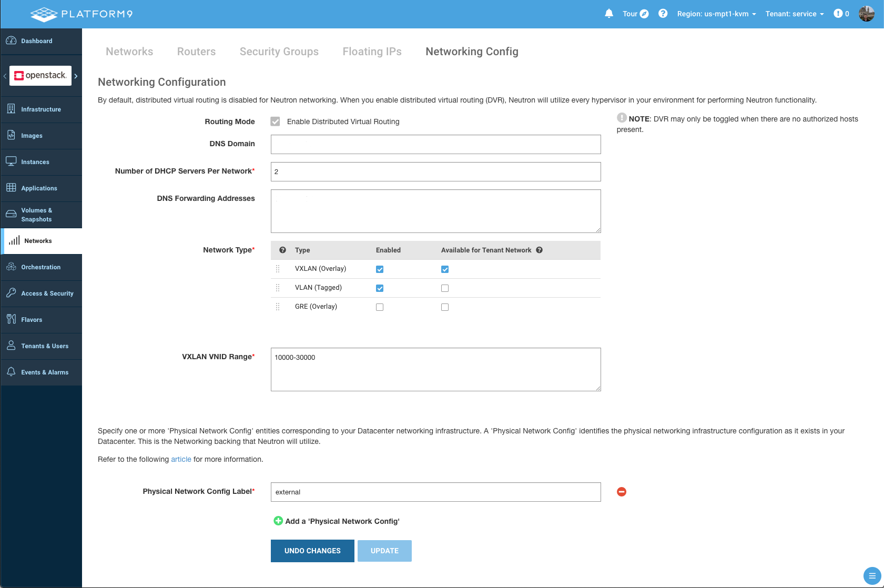Image resolution: width=884 pixels, height=588 pixels.
Task: Click the right chevron beside openstack
Action: (76, 76)
